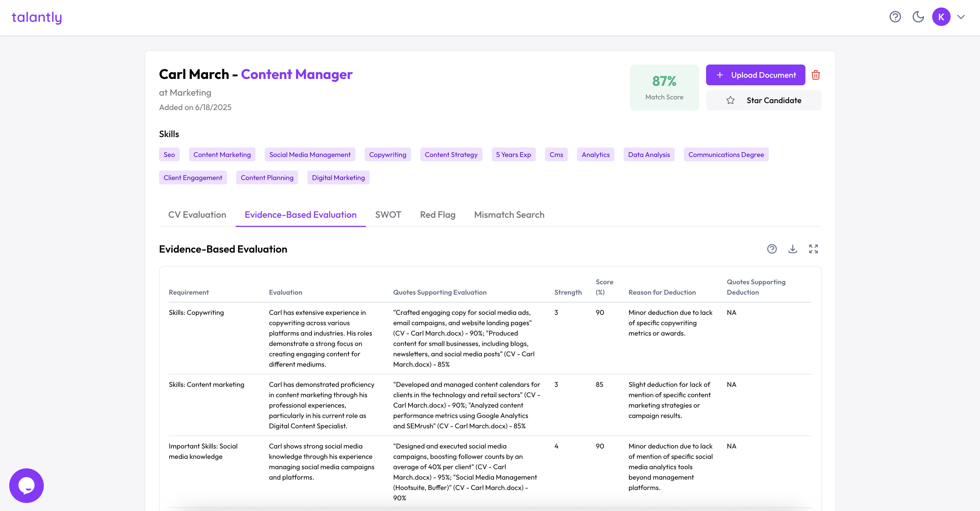Viewport: 980px width, 511px height.
Task: Switch to the CV Evaluation tab
Action: point(197,215)
